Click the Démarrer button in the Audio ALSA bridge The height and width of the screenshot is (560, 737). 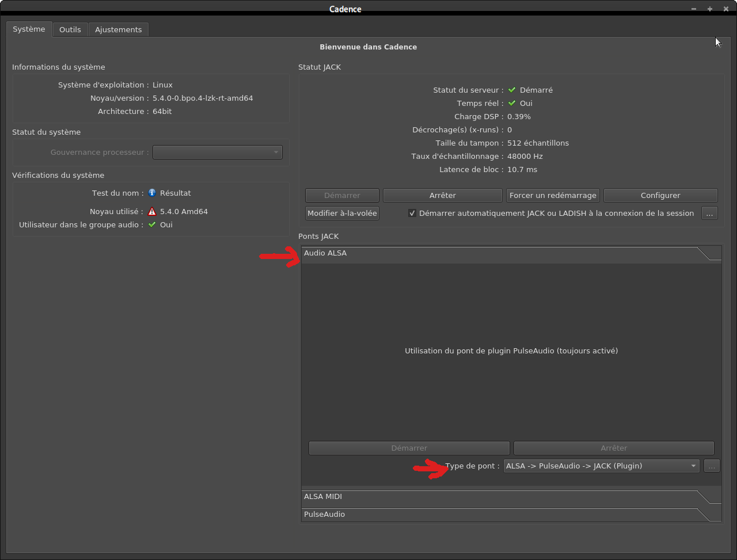click(x=409, y=448)
